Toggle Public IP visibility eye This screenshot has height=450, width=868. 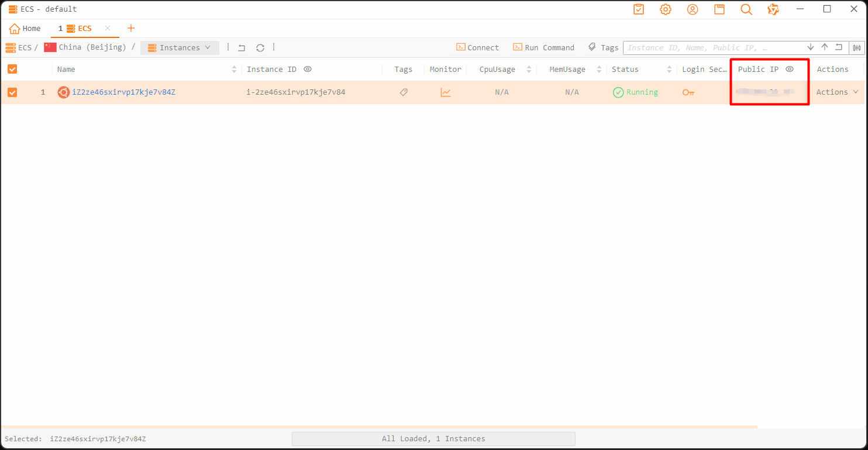coord(790,69)
